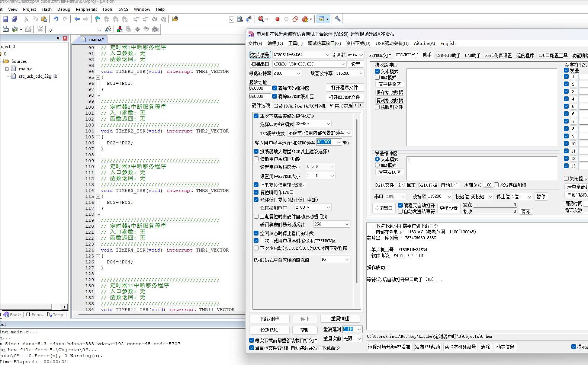This screenshot has width=588, height=365.
Task: Open the AiCube(A) menu
Action: click(x=424, y=44)
